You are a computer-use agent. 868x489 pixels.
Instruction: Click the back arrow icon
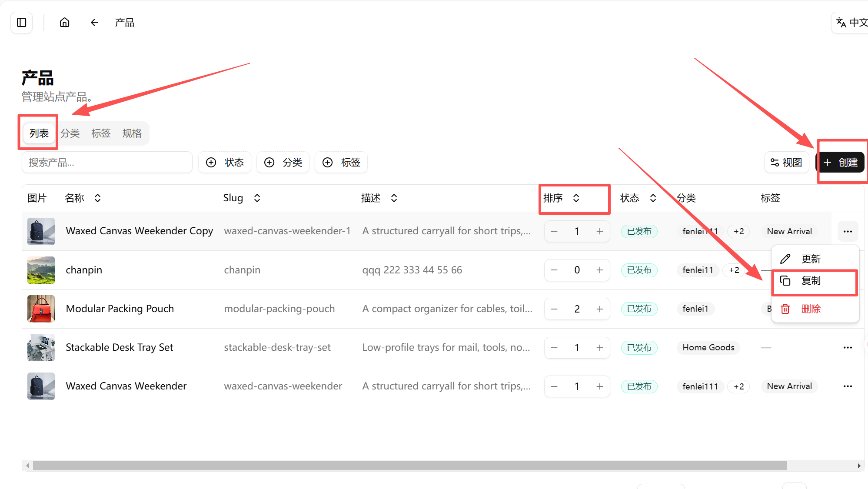pyautogui.click(x=94, y=23)
